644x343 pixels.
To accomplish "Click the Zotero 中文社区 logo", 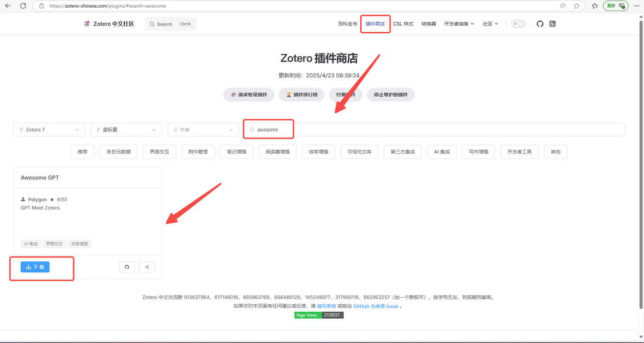I will point(109,24).
